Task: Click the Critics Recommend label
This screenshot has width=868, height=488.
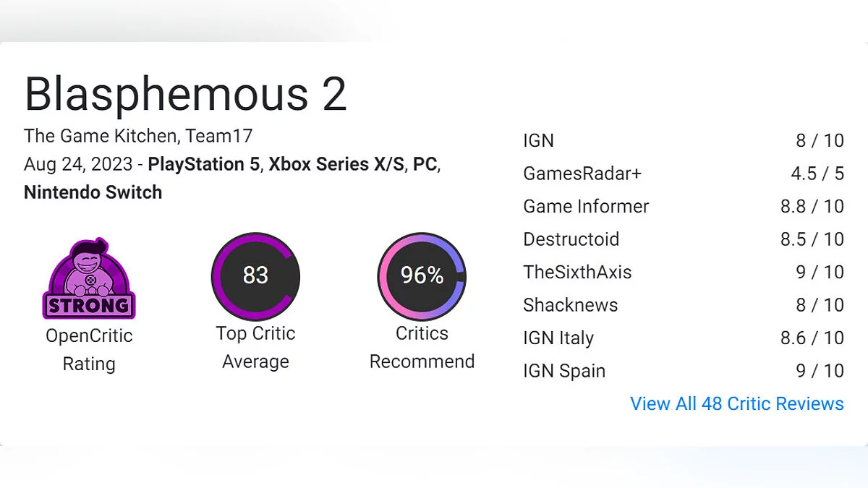Action: pyautogui.click(x=422, y=347)
